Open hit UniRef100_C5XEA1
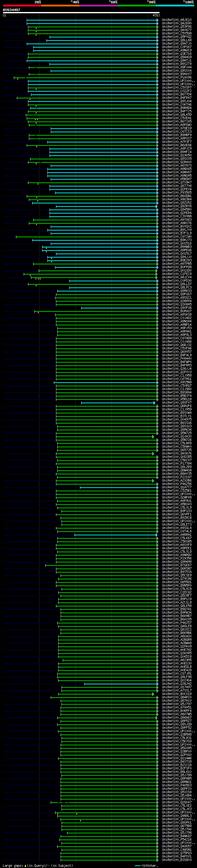 pos(177,118)
